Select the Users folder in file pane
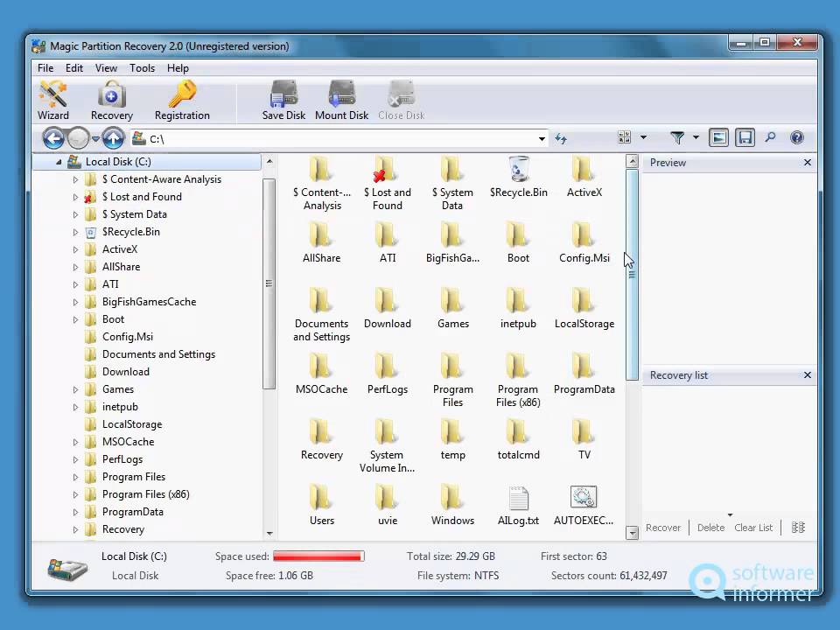Screen dimensions: 840x630 [321, 505]
